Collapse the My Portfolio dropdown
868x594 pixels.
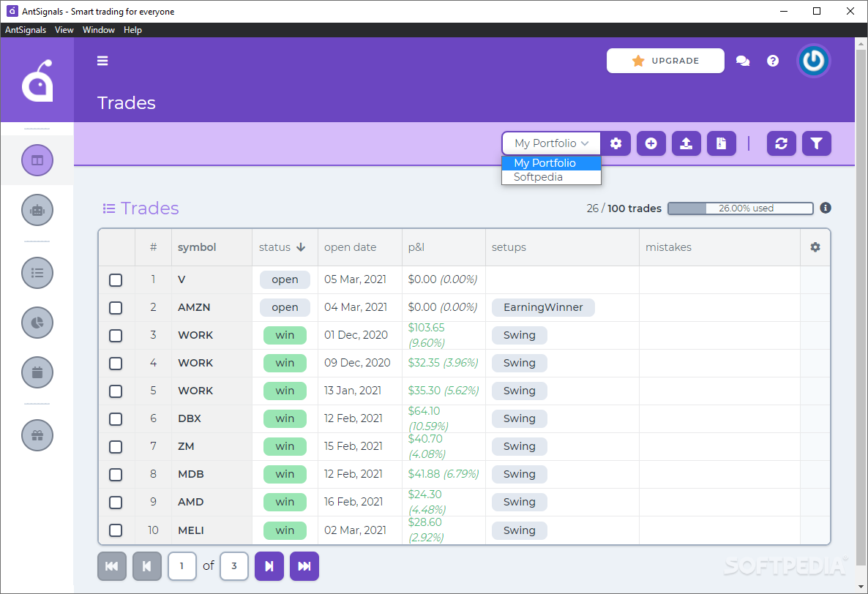[551, 144]
